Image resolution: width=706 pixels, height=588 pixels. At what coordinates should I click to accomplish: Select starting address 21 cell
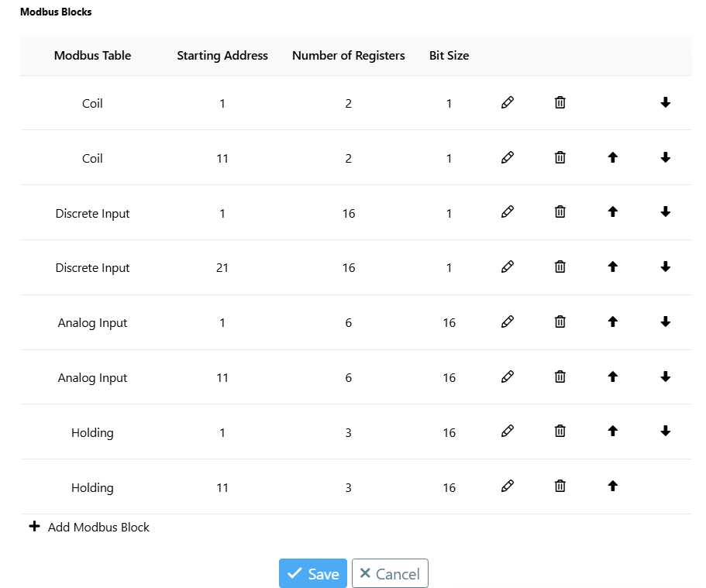(222, 267)
